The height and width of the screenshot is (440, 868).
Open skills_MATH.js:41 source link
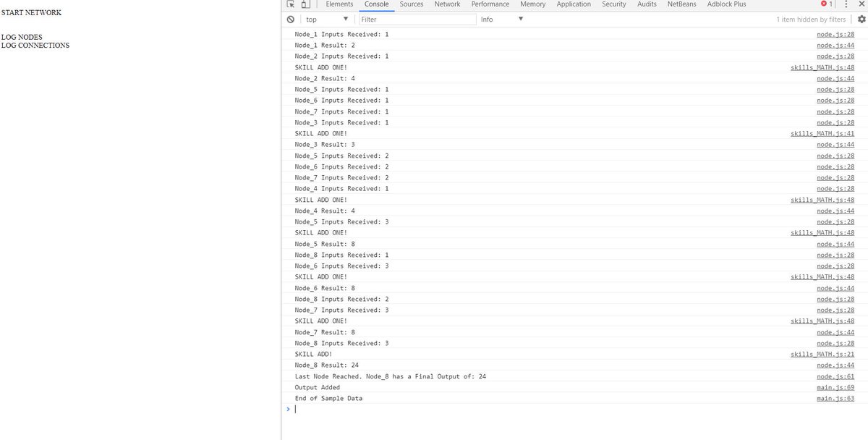point(822,133)
